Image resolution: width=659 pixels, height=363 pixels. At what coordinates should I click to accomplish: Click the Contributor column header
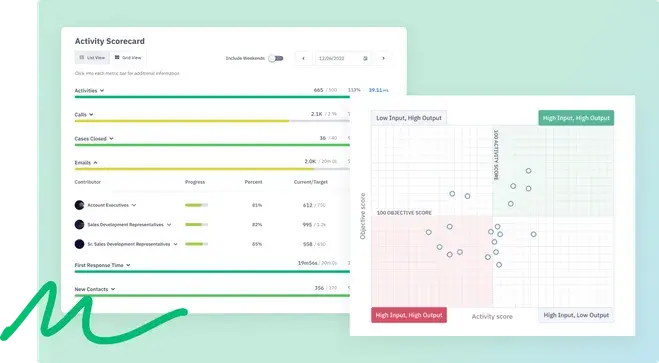(88, 182)
